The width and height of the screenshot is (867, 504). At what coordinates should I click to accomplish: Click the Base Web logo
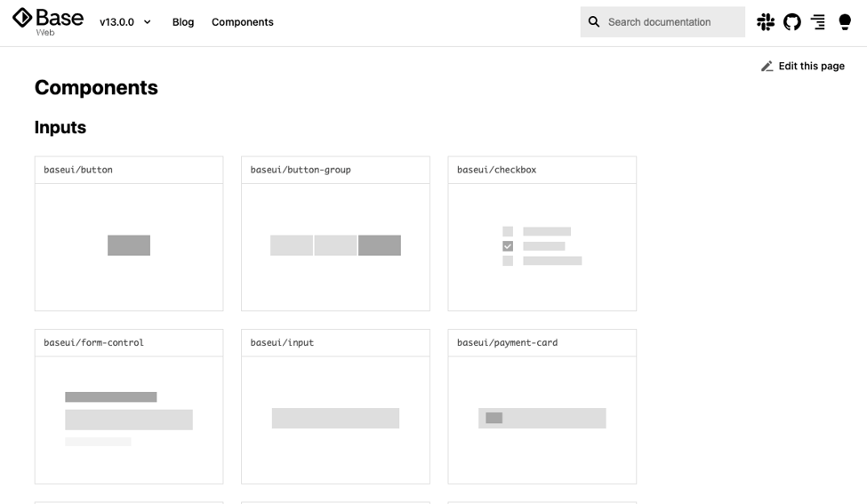point(48,21)
